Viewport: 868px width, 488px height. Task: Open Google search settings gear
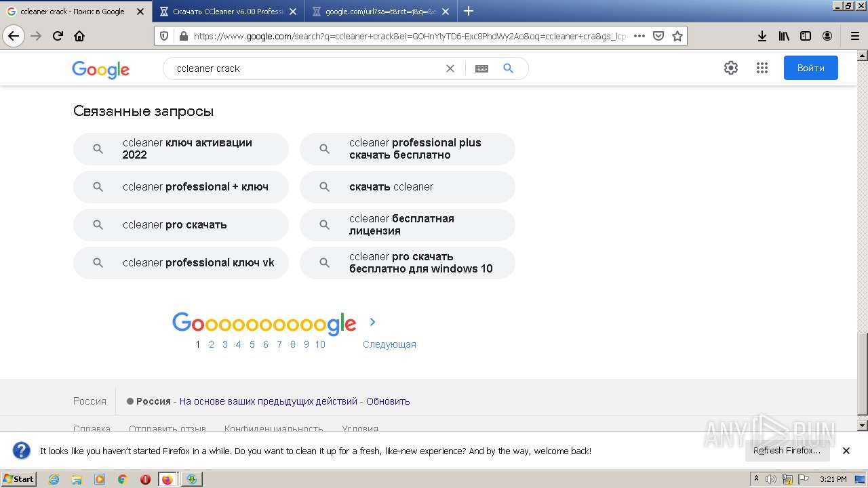[730, 68]
